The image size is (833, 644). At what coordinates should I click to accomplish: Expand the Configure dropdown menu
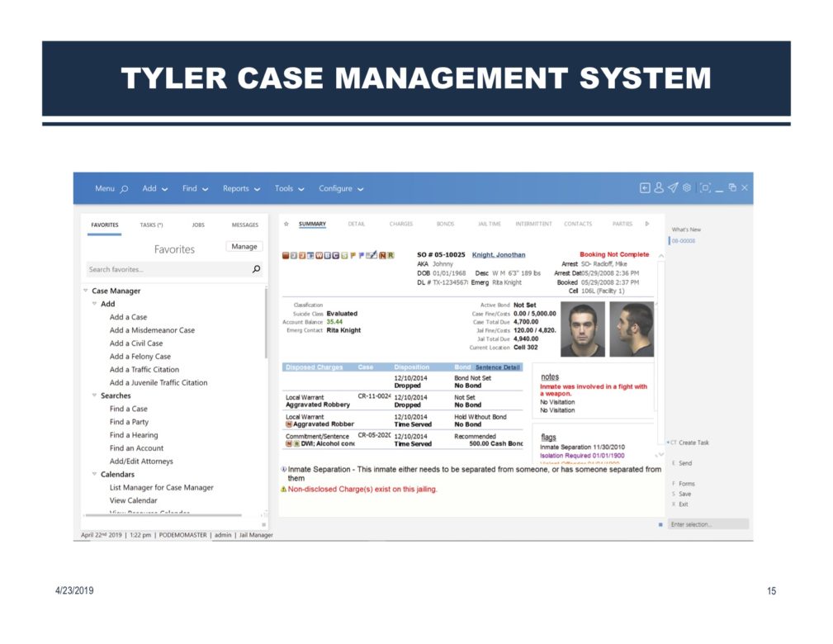pos(340,188)
